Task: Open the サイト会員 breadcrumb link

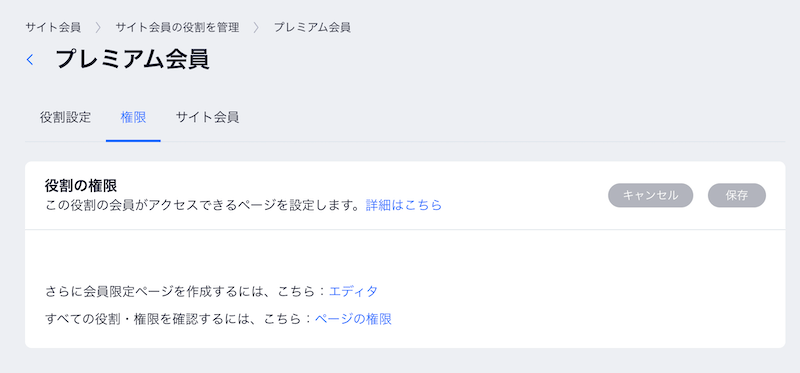Action: (x=53, y=27)
